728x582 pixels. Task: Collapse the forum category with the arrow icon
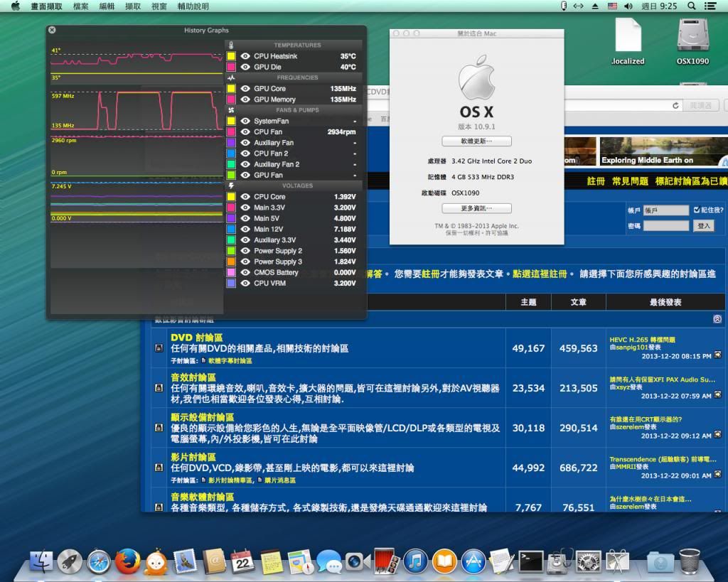click(x=717, y=319)
